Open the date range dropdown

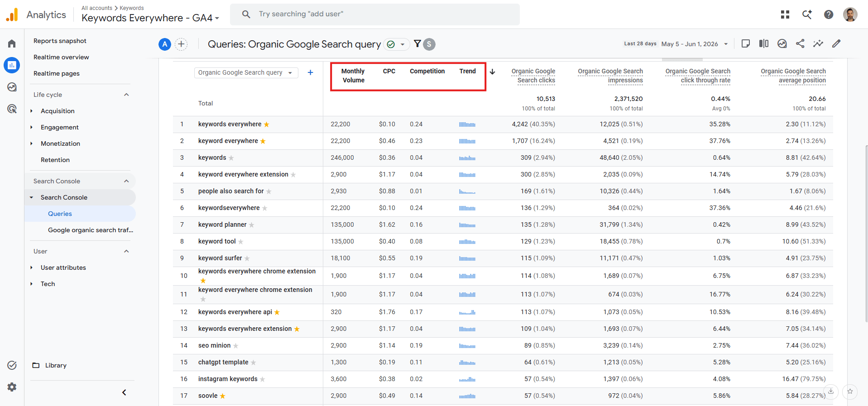(695, 44)
